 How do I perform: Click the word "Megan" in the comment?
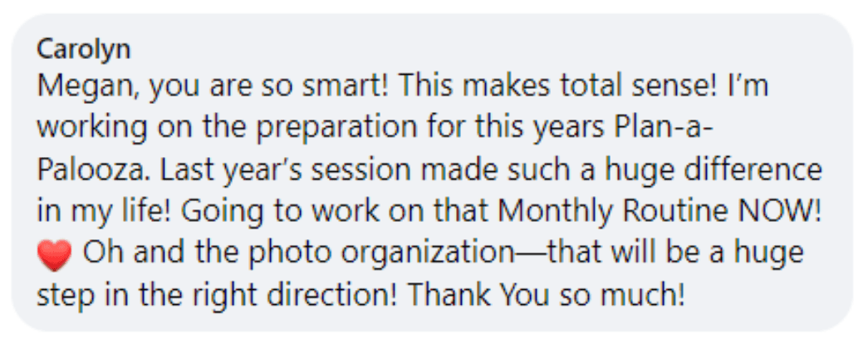(x=71, y=87)
